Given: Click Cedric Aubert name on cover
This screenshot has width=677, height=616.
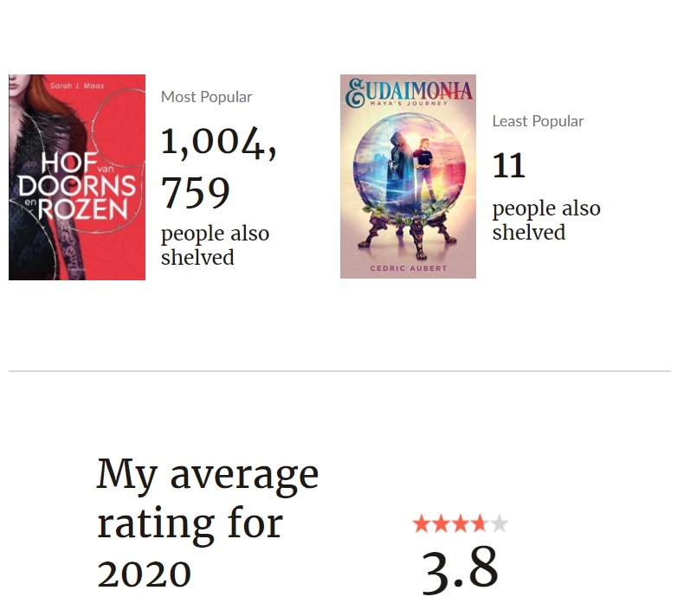Looking at the screenshot, I should coord(408,268).
